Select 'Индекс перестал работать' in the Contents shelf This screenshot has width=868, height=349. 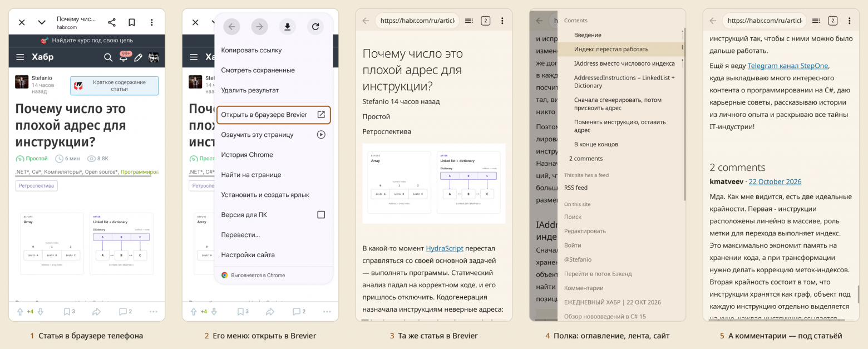(x=620, y=49)
